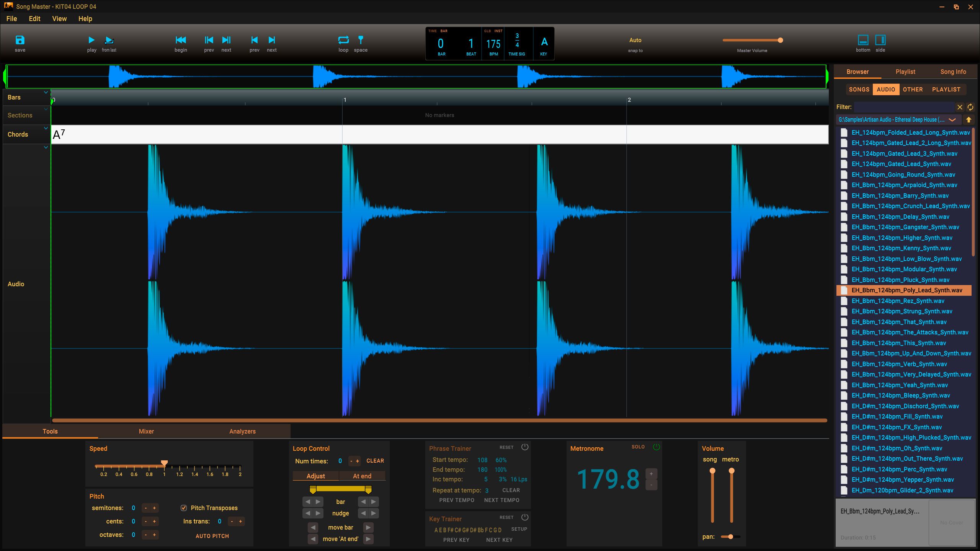The height and width of the screenshot is (551, 980).
Task: Select the SONGS browser category
Action: (x=859, y=90)
